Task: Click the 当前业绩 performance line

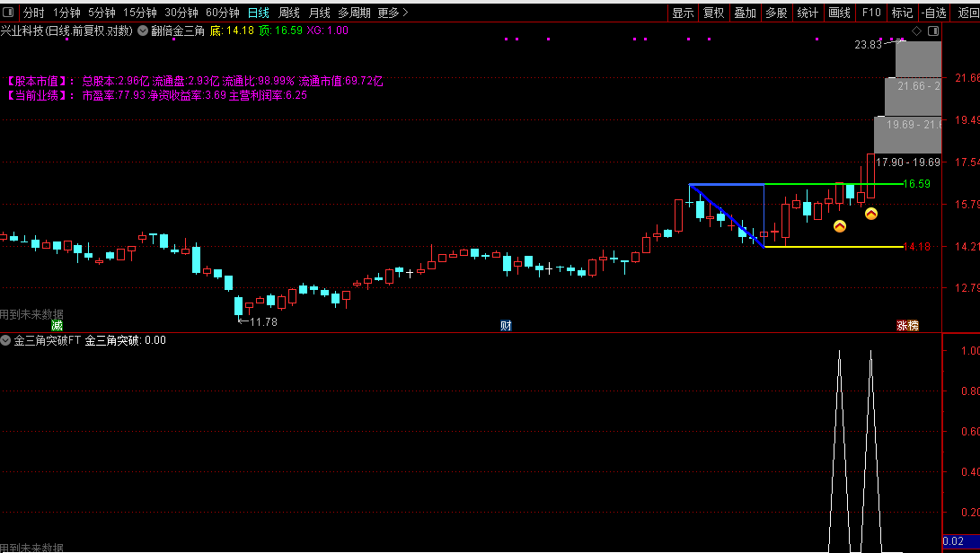Action: click(157, 95)
